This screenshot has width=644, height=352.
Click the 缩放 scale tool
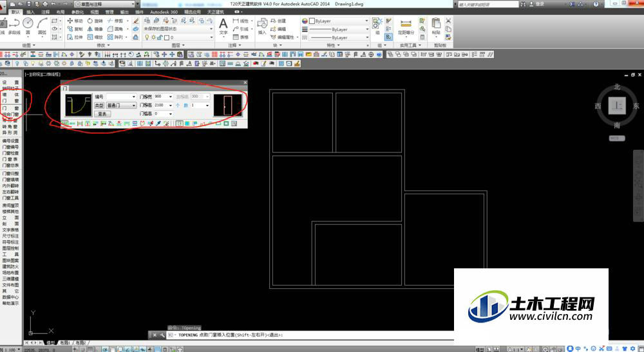click(95, 37)
